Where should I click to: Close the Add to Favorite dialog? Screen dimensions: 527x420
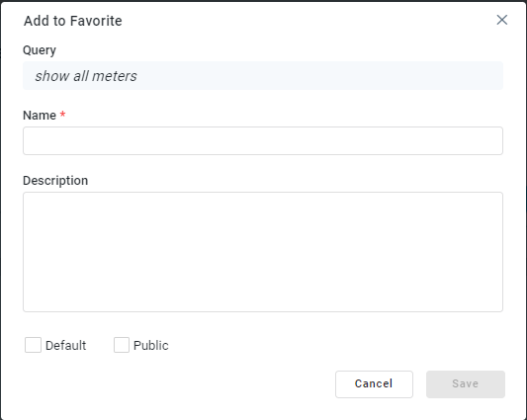[502, 20]
